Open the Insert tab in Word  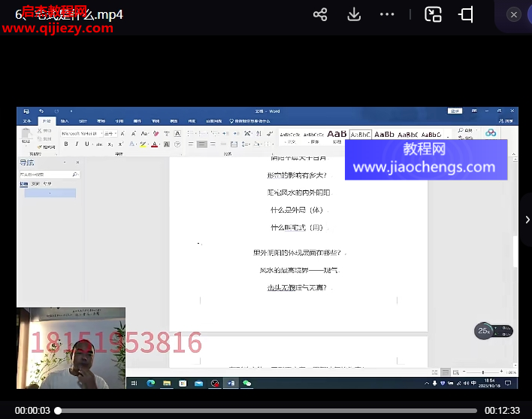(65, 121)
